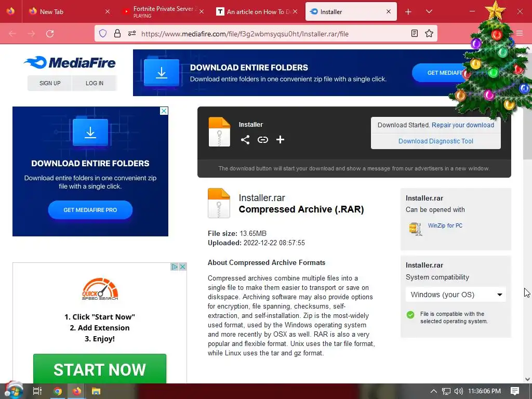The height and width of the screenshot is (399, 532).
Task: Click the network tray icon
Action: [x=446, y=391]
